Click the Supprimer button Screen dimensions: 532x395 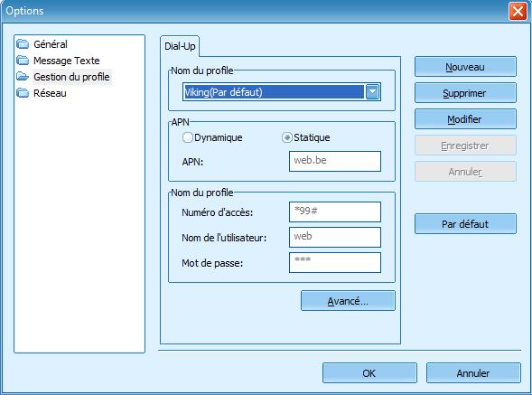pos(465,93)
